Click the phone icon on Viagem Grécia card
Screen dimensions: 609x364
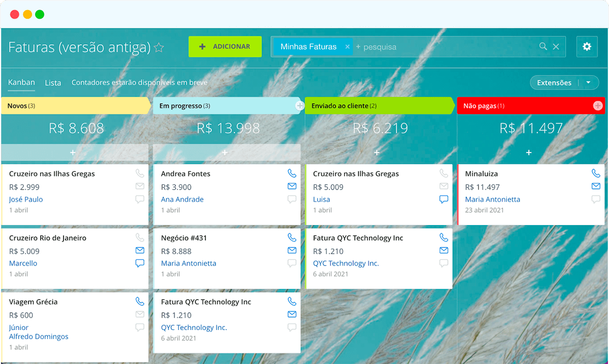(140, 302)
